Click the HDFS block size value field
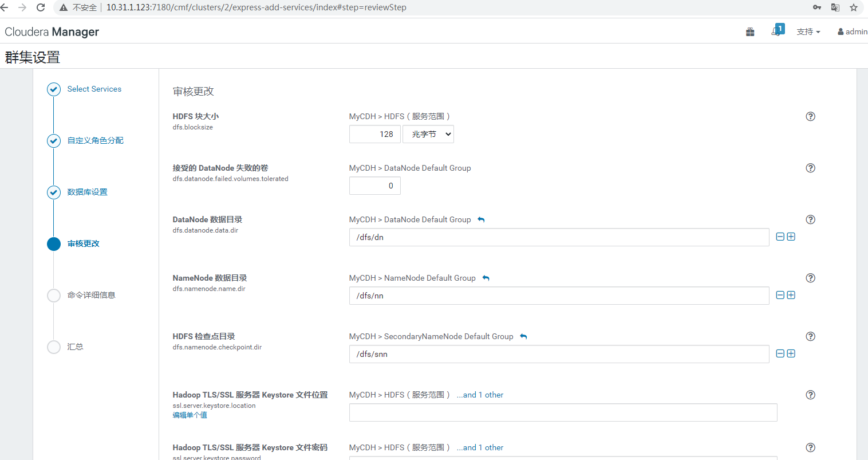The width and height of the screenshot is (868, 460). (375, 134)
